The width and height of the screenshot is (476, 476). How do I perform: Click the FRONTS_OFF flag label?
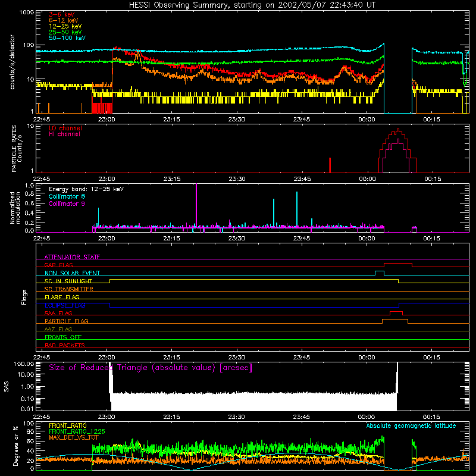(x=63, y=337)
